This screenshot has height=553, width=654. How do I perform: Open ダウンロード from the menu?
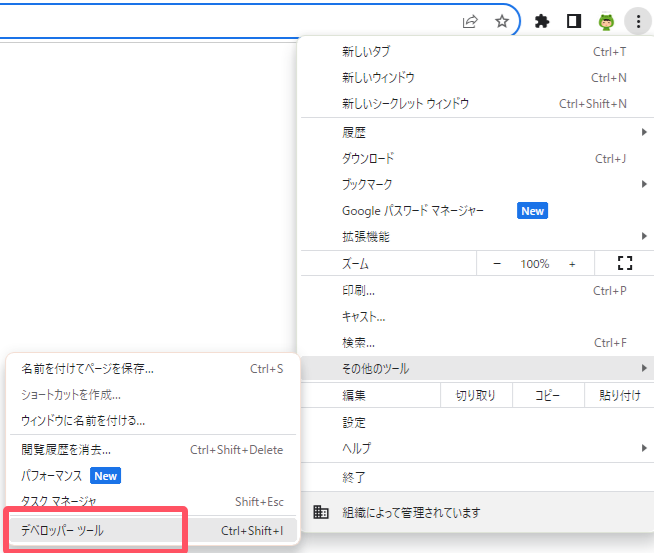pos(477,158)
